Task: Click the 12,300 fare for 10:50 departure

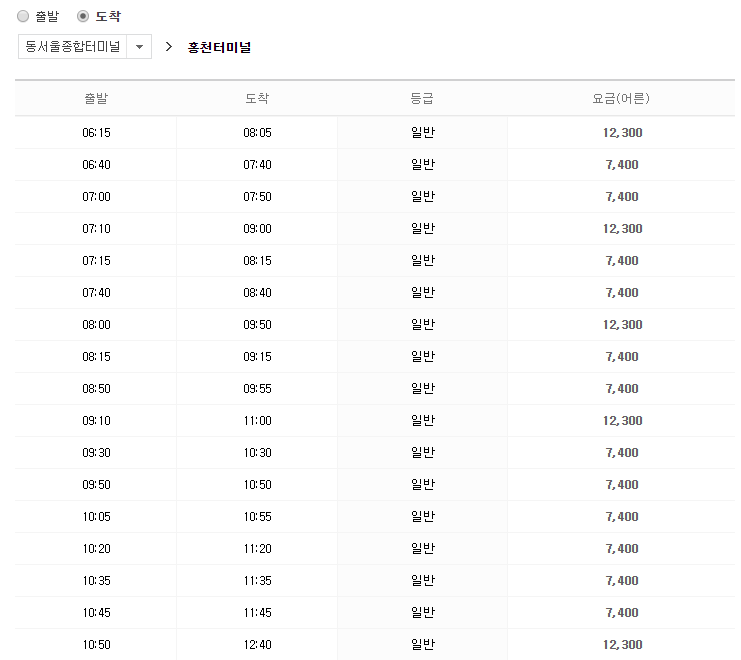Action: coord(622,645)
